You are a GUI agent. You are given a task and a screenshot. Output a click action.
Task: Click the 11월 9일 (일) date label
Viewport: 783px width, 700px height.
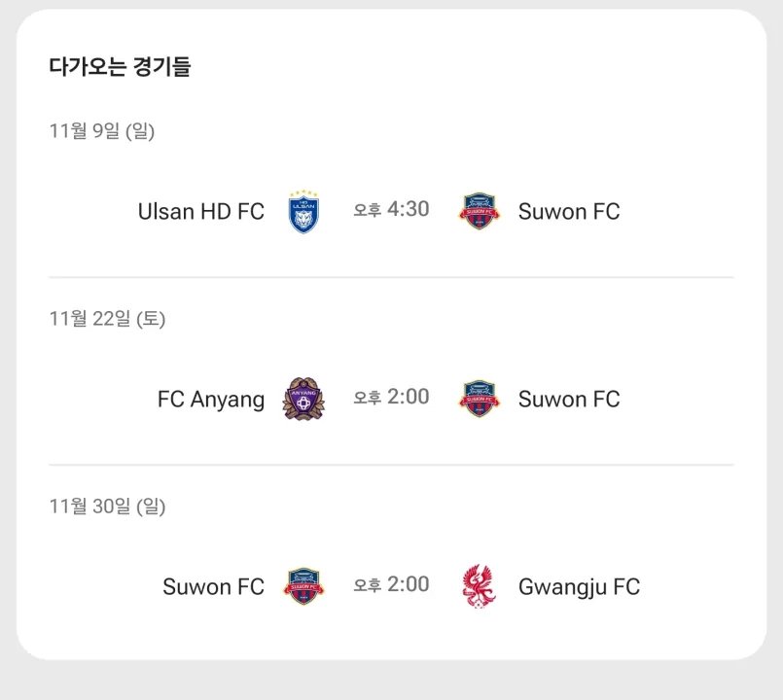point(102,131)
